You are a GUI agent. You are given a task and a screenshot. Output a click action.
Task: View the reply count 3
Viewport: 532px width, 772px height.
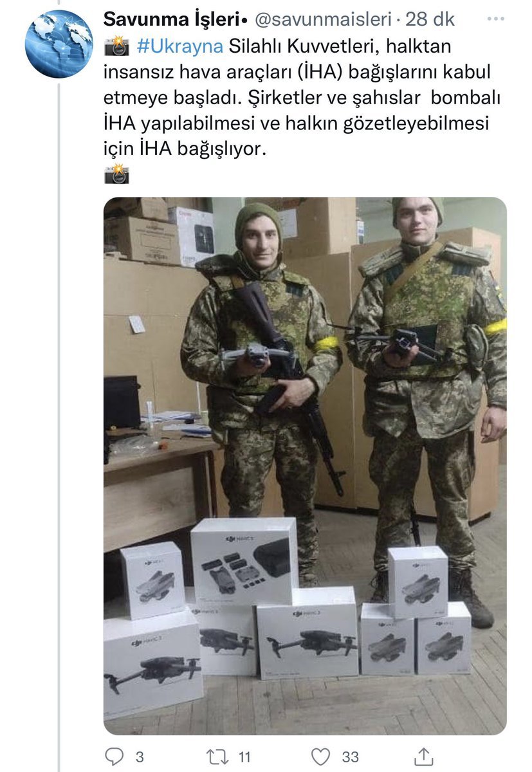[x=140, y=756]
